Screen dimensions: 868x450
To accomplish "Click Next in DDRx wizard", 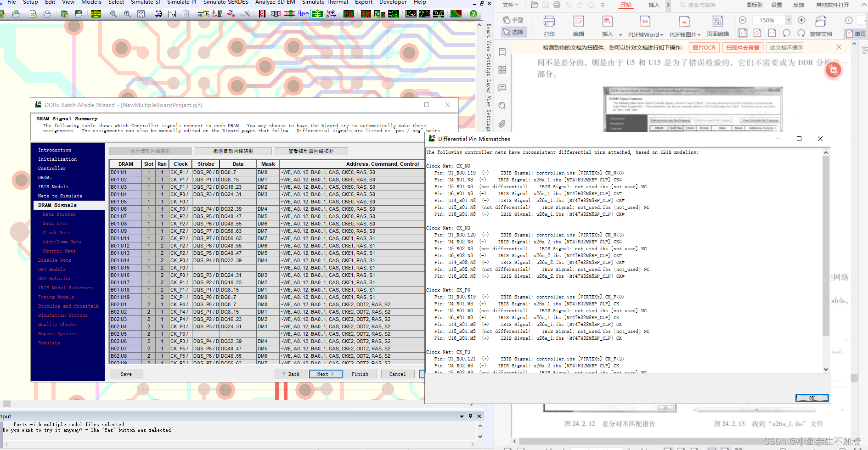I will coord(325,374).
